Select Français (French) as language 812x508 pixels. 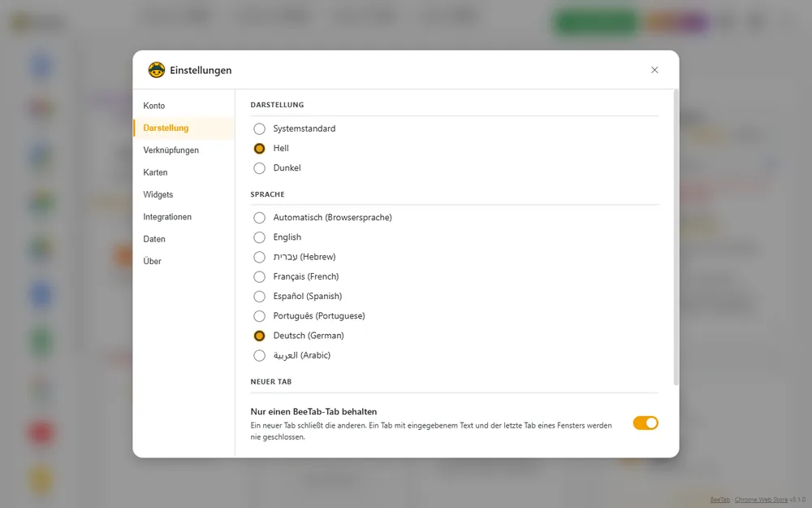coord(260,277)
